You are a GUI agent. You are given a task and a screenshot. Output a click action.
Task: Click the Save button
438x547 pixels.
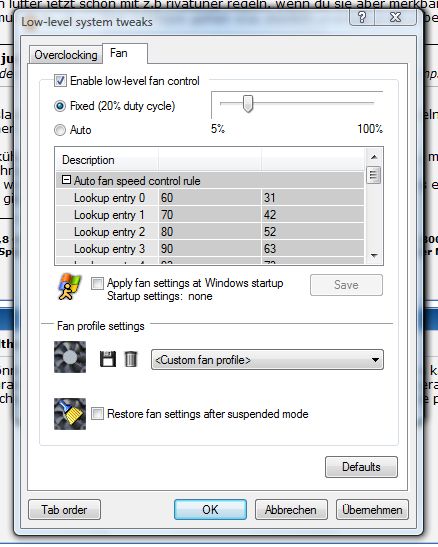[346, 285]
